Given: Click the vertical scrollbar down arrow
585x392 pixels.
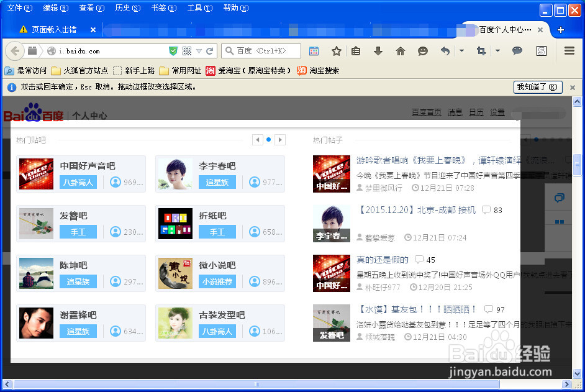Looking at the screenshot, I should point(577,373).
